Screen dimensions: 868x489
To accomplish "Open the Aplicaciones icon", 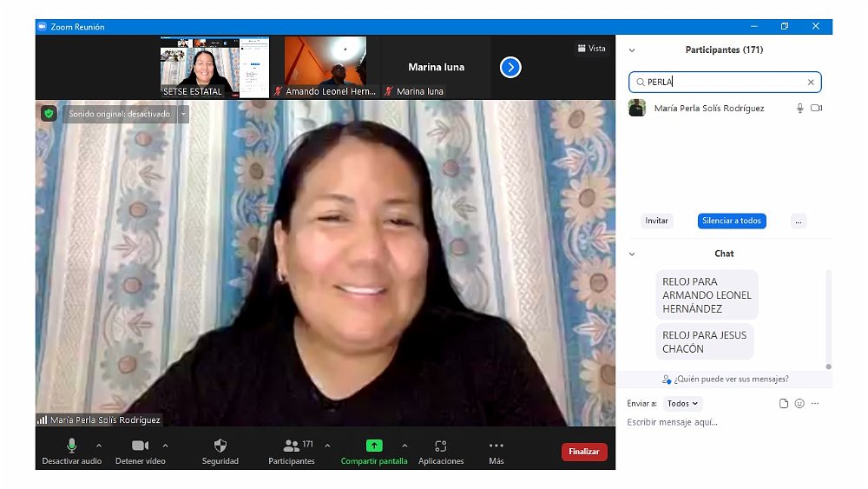I will click(441, 446).
